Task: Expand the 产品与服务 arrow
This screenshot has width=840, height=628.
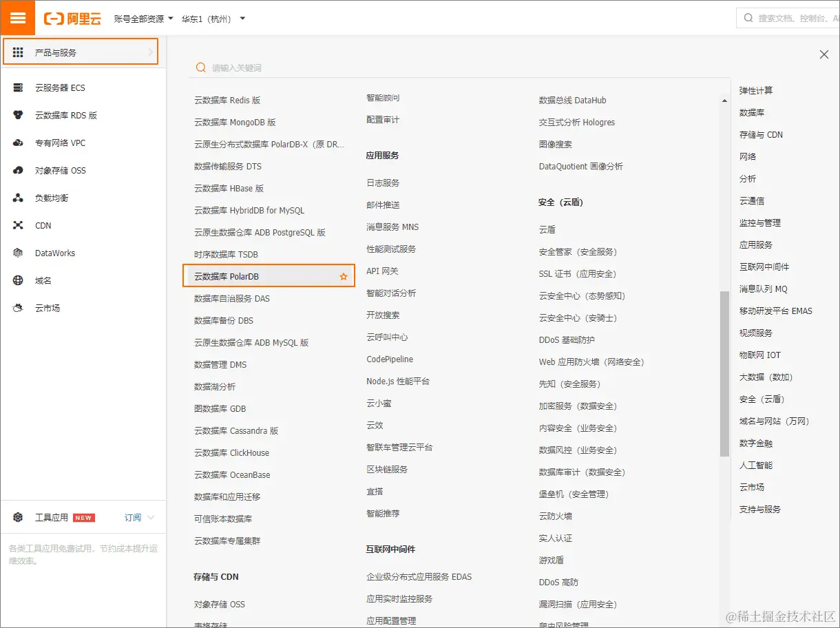Action: pyautogui.click(x=150, y=52)
